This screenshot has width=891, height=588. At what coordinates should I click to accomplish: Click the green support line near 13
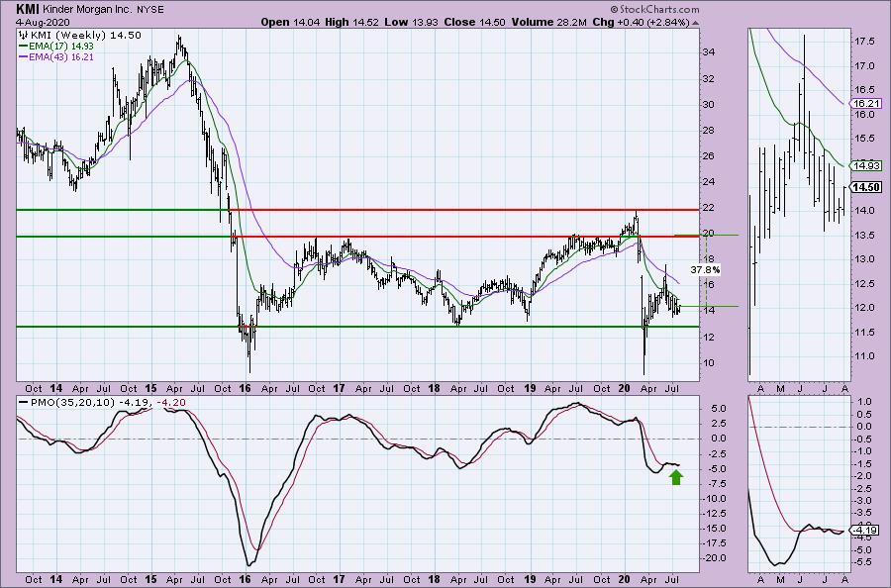pos(357,327)
